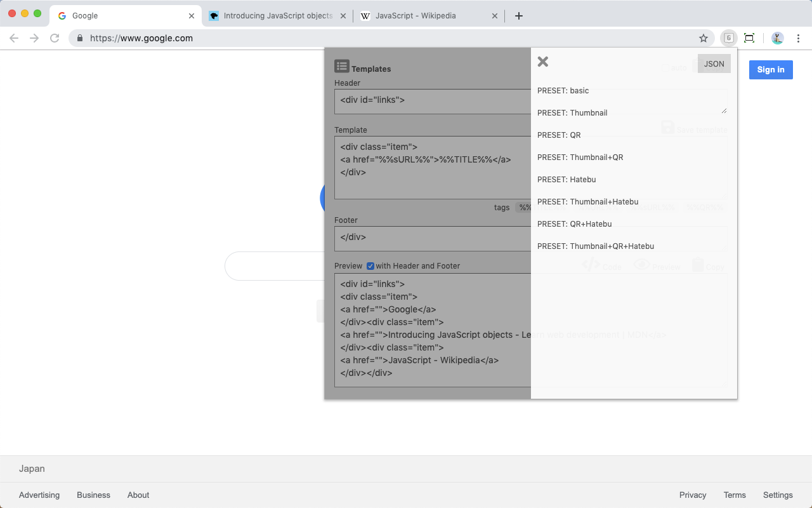The height and width of the screenshot is (508, 812).
Task: Switch to the Introducing JavaScript objects tab
Action: tap(278, 16)
